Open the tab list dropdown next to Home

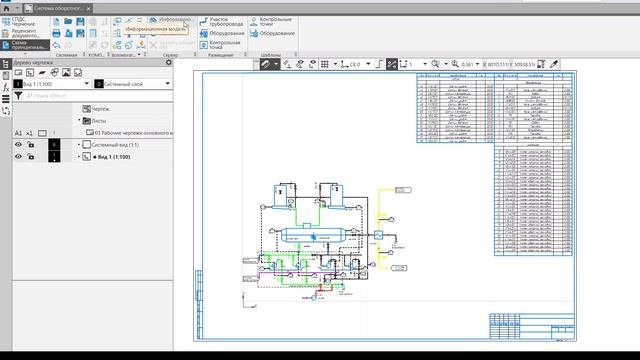17,8
